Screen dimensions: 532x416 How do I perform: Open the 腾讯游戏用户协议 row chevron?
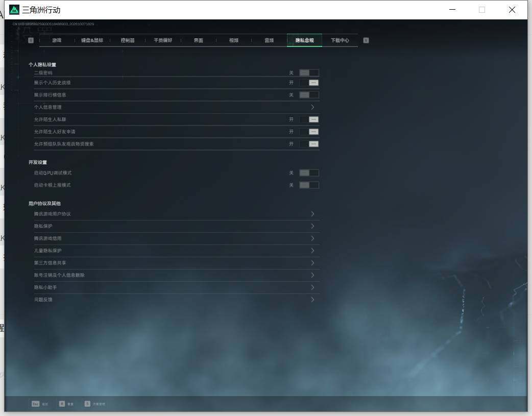pos(312,214)
